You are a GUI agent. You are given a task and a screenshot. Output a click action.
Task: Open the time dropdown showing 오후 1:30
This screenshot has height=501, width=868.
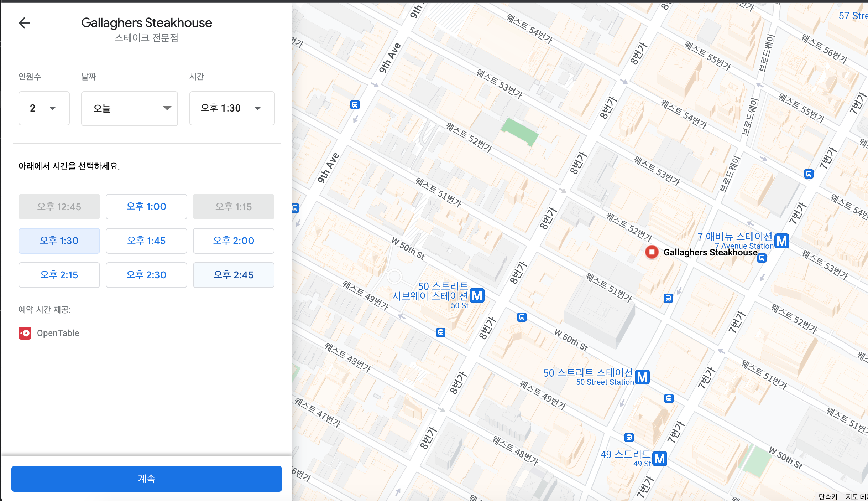[x=232, y=108]
